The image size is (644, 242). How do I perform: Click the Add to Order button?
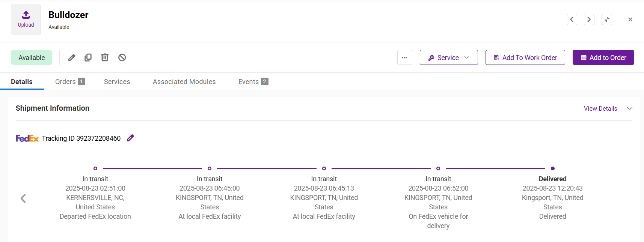603,57
